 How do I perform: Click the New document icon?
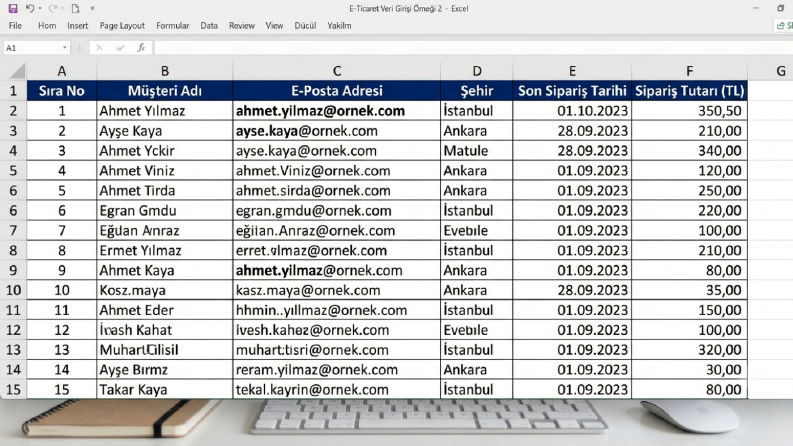pyautogui.click(x=75, y=9)
